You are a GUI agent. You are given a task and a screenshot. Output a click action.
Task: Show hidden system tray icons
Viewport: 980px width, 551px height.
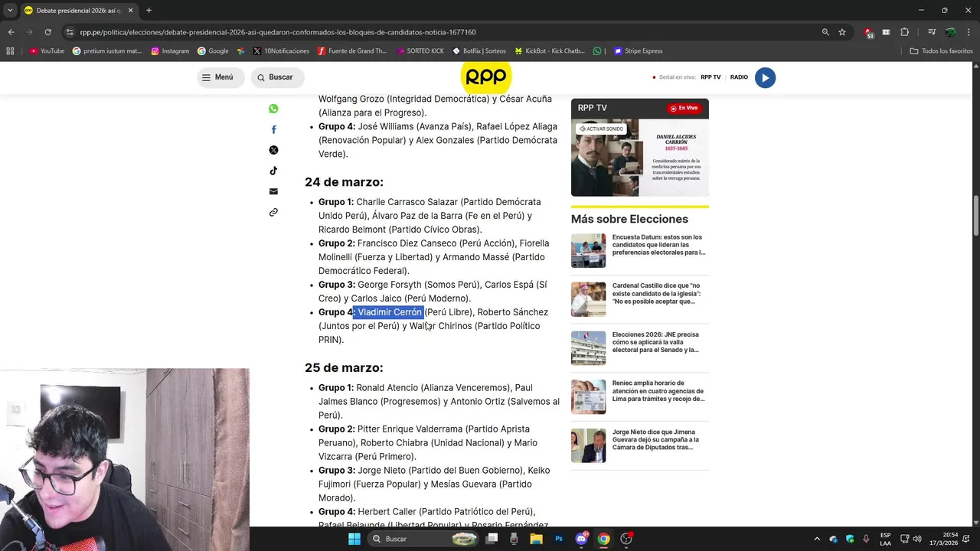pos(816,539)
